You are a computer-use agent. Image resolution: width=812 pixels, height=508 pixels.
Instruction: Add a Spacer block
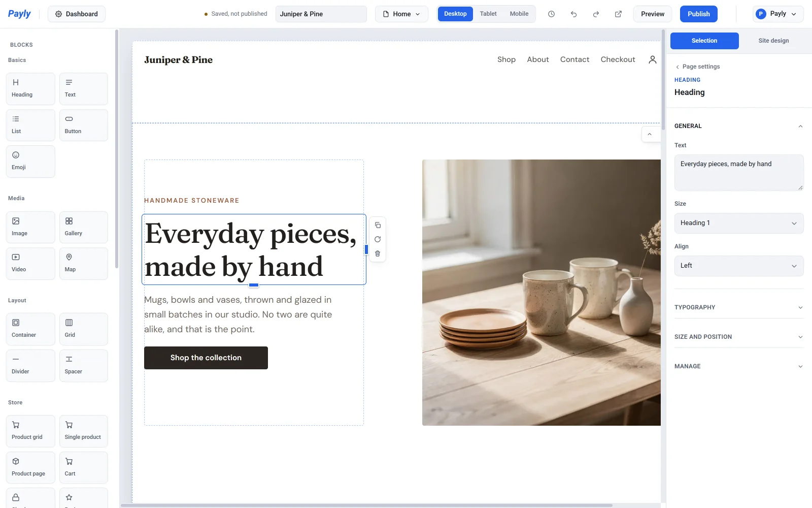pos(83,366)
